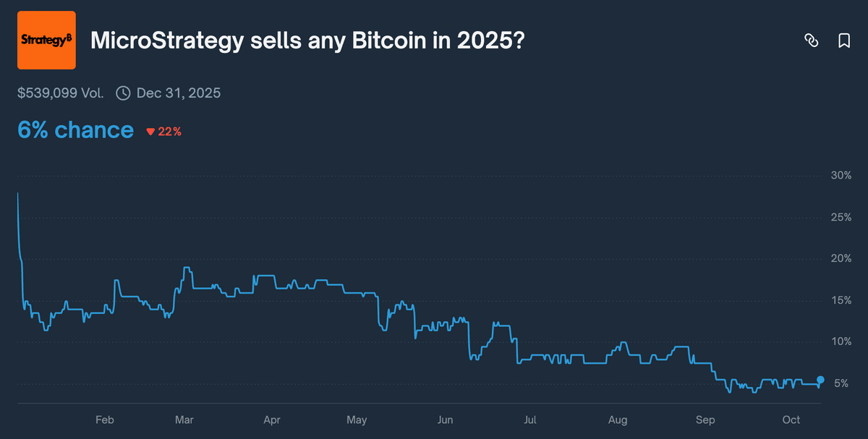Click the $539,099 Vol. label

pos(61,93)
